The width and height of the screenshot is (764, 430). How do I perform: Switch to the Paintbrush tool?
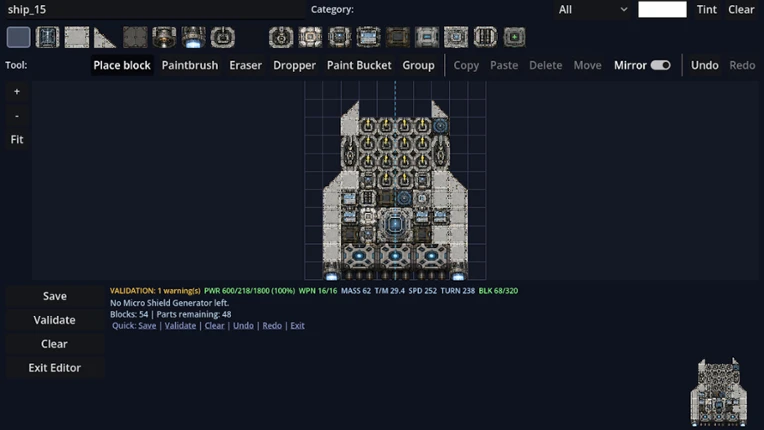[190, 65]
